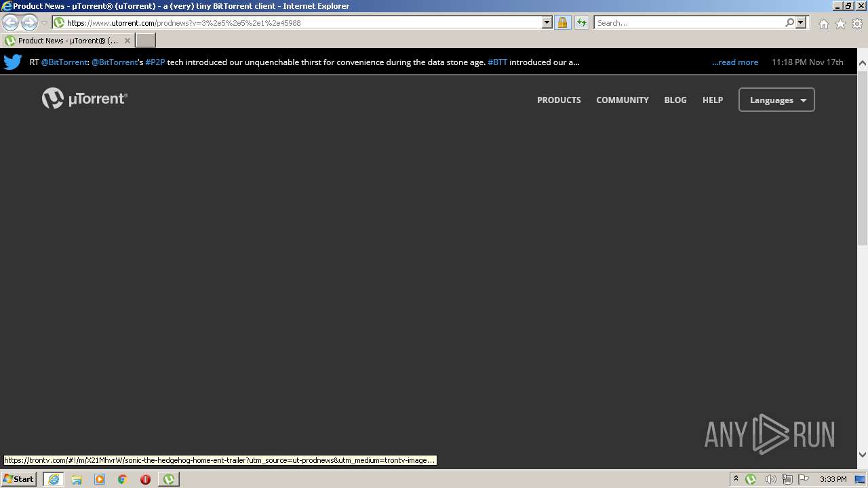Open Favorites star icon

click(x=840, y=24)
